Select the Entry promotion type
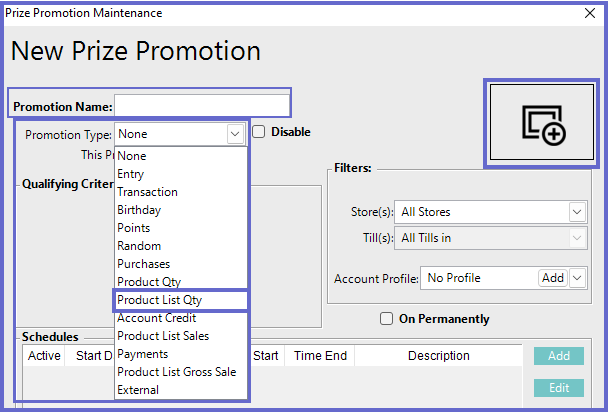 (x=131, y=174)
